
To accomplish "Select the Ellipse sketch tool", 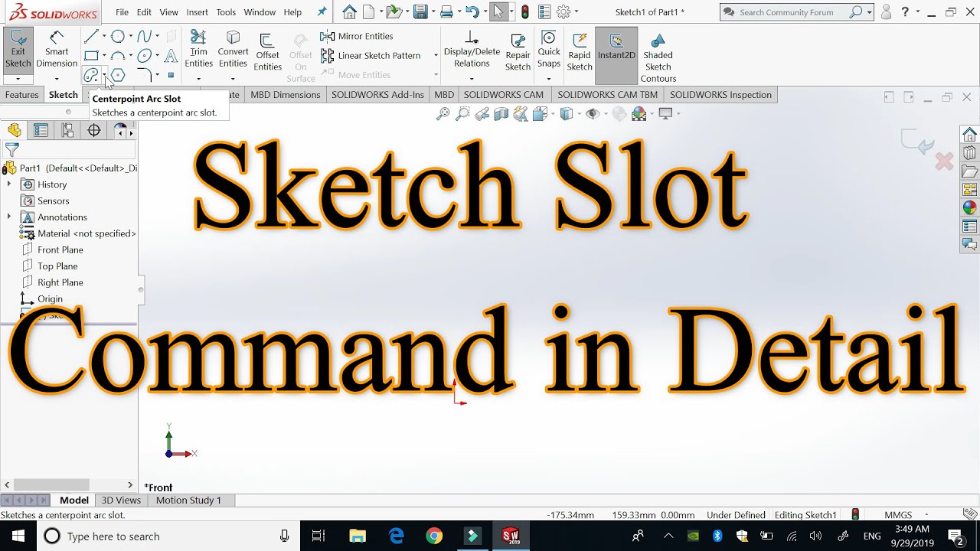I will click(x=145, y=56).
